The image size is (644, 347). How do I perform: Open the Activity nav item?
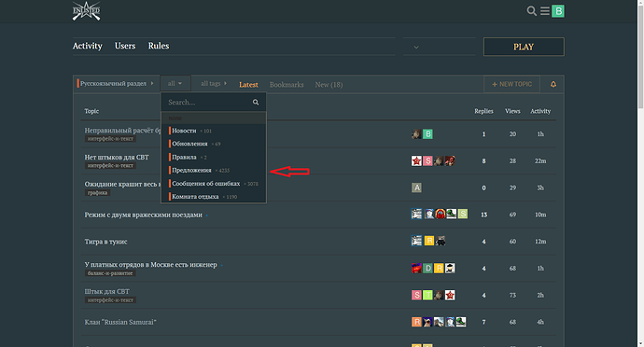(87, 46)
